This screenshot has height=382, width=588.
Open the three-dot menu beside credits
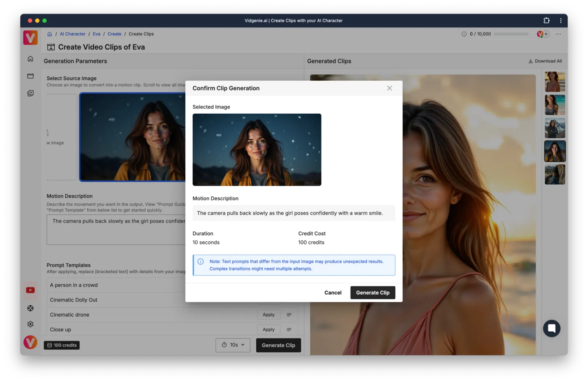coord(558,34)
